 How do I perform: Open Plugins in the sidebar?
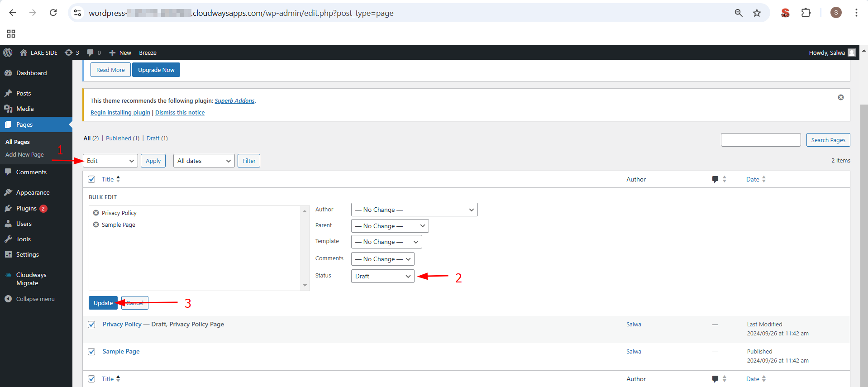(26, 208)
